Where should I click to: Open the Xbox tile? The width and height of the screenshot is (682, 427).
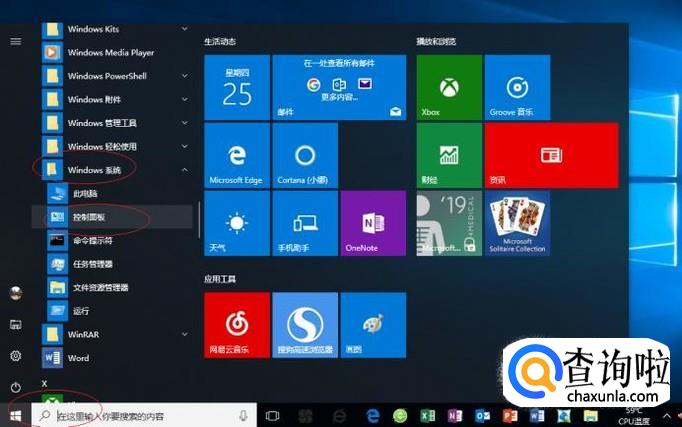pos(449,87)
